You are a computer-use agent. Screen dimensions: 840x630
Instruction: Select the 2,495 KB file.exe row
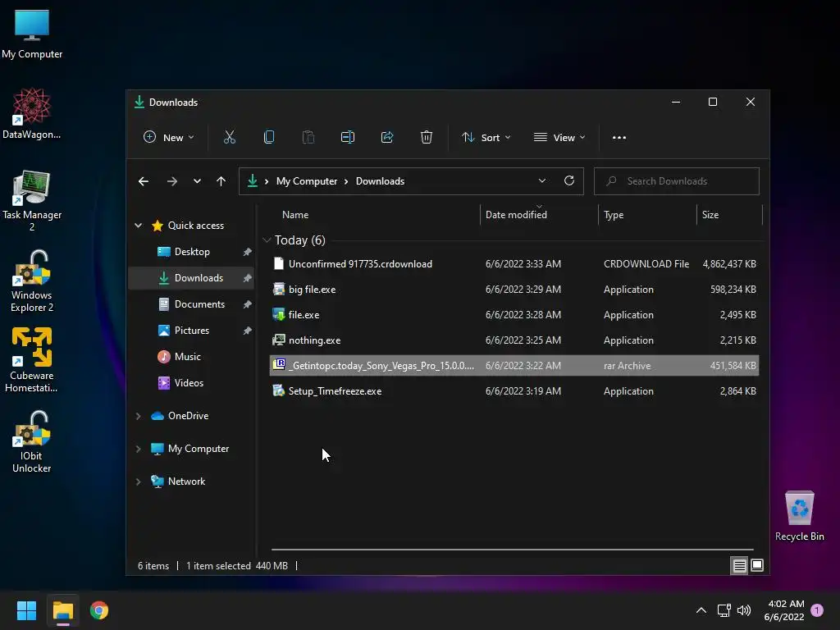(514, 315)
